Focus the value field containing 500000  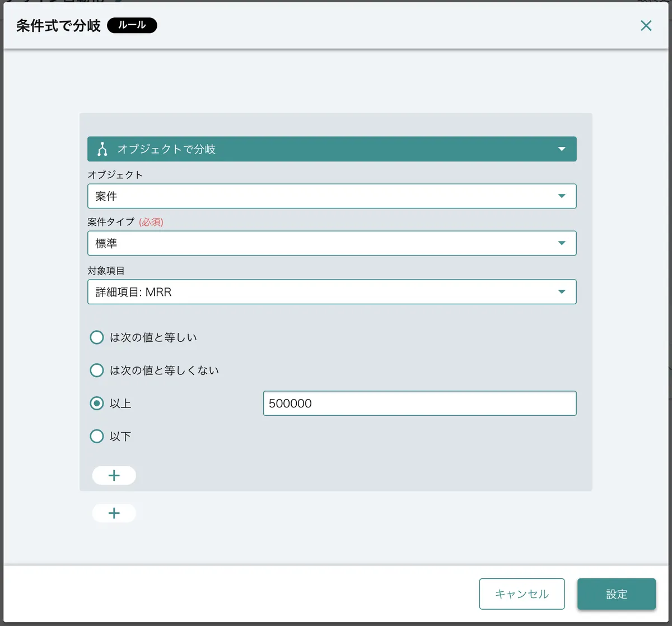(419, 404)
